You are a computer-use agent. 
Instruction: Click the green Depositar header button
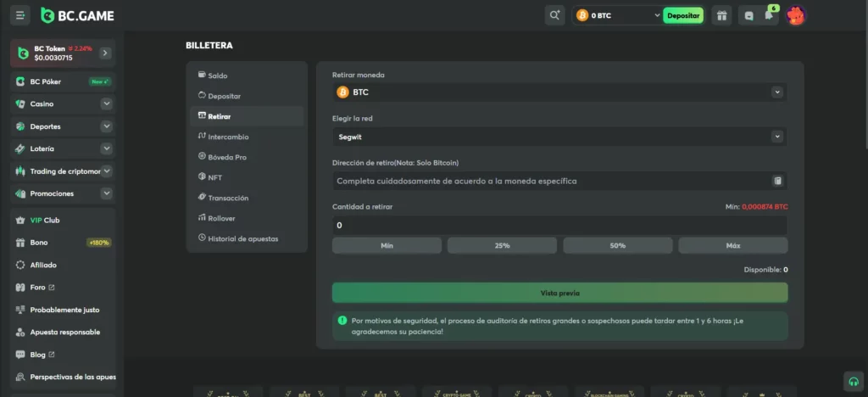click(683, 15)
